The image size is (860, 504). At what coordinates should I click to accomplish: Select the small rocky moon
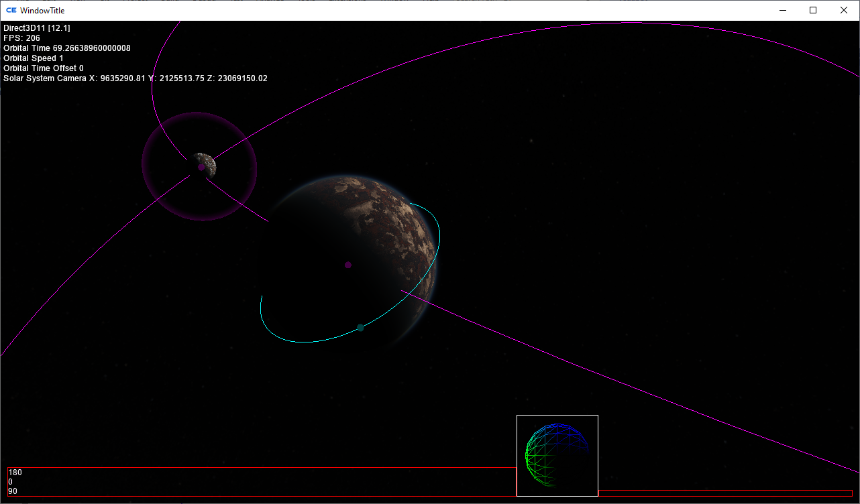[x=205, y=164]
